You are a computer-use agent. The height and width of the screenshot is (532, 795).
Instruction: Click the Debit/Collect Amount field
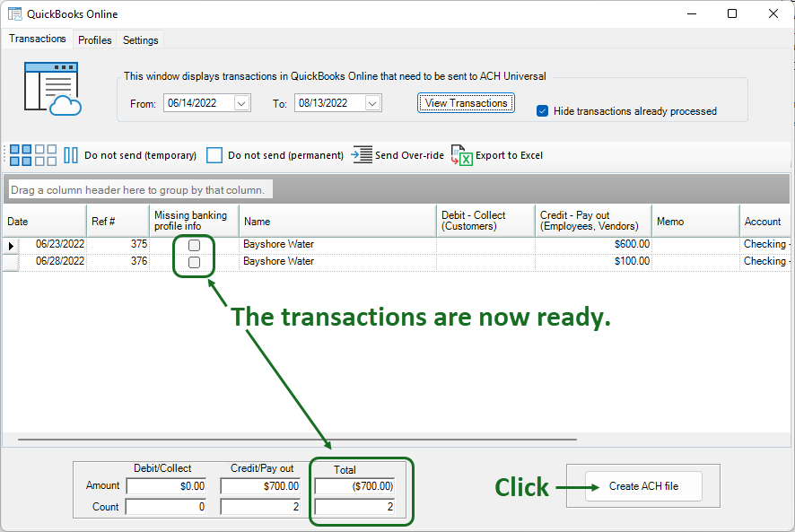(x=166, y=486)
